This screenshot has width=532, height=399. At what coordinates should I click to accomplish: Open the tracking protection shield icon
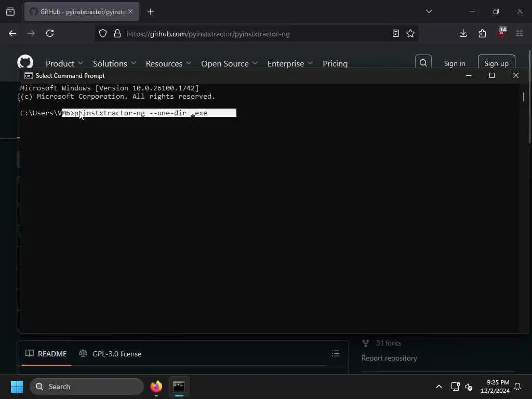click(x=103, y=33)
